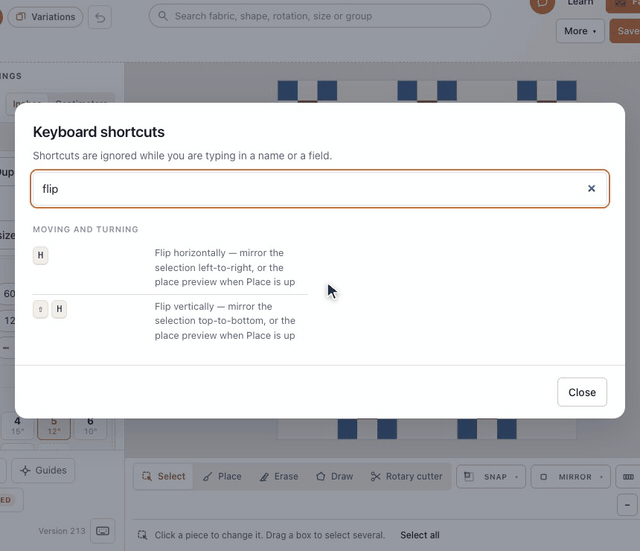Click the dialog subtitle about ignored shortcuts
Viewport: 640px width, 551px height.
pos(182,156)
